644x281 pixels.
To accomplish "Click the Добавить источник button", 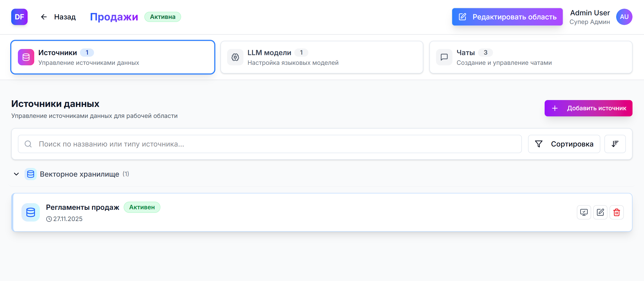I will (x=588, y=108).
